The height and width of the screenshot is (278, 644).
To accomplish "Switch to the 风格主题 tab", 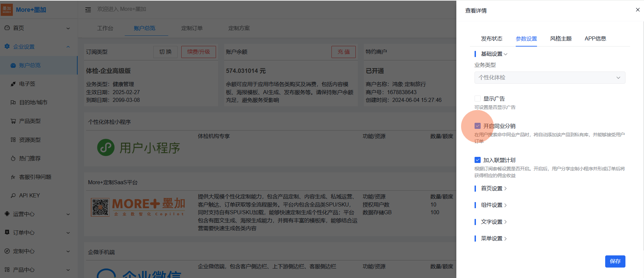I will tap(561, 39).
